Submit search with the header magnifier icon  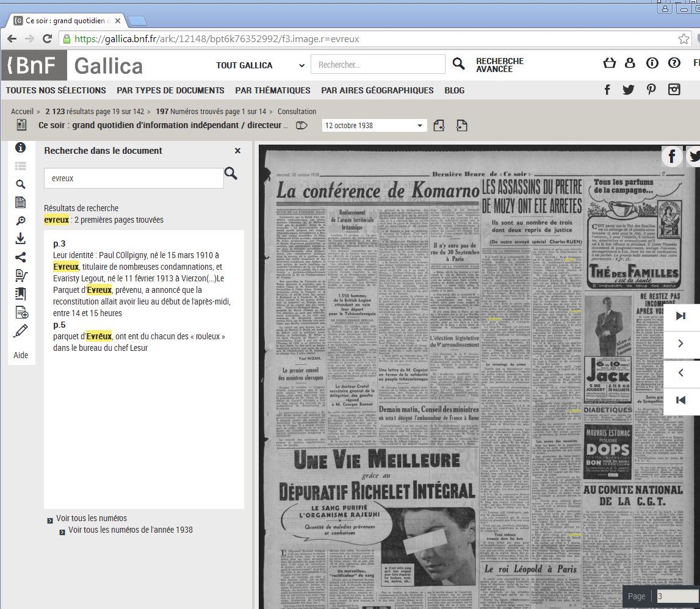pyautogui.click(x=458, y=63)
